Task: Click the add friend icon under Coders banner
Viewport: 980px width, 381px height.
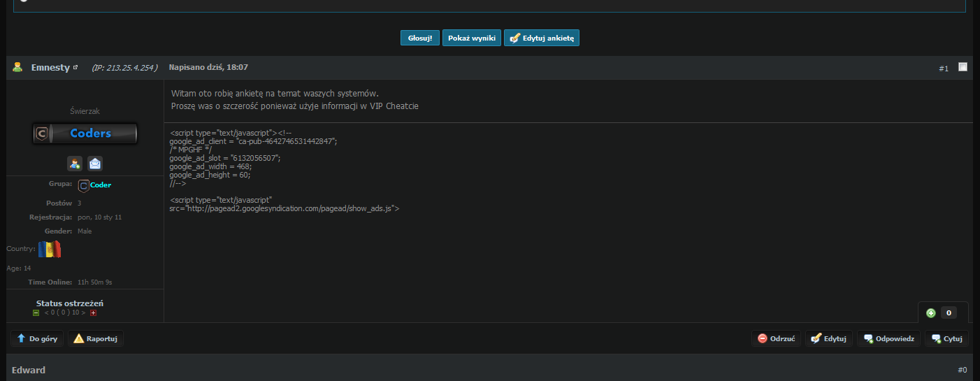Action: pos(75,164)
